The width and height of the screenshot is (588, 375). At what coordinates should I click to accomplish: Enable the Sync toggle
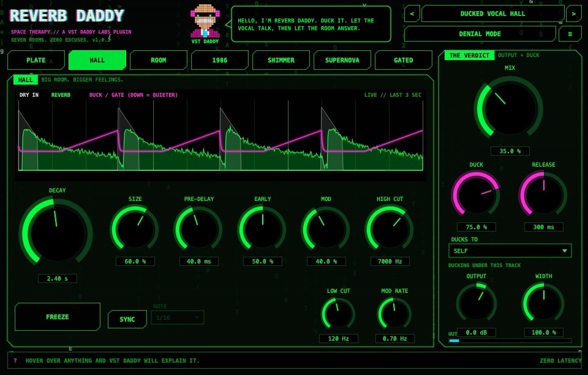click(x=127, y=319)
